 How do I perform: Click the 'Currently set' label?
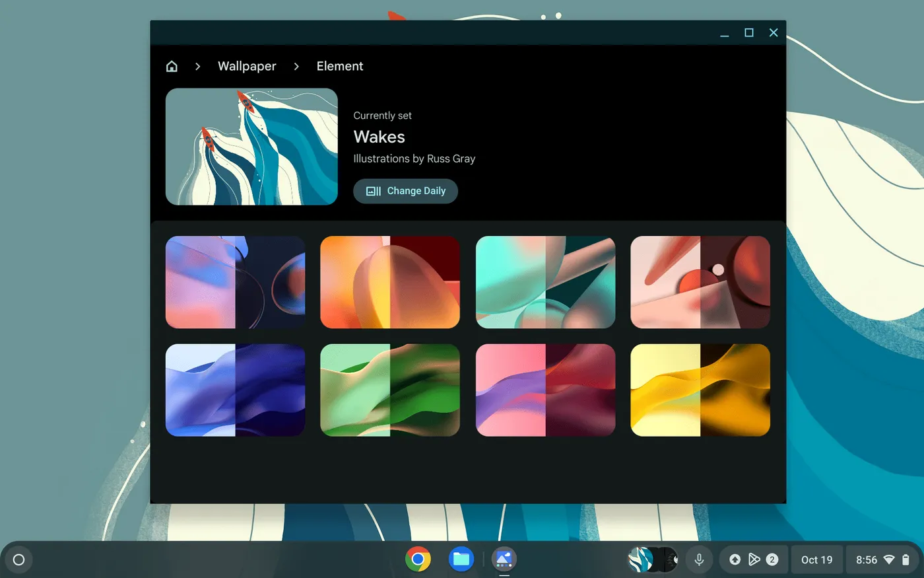point(382,116)
